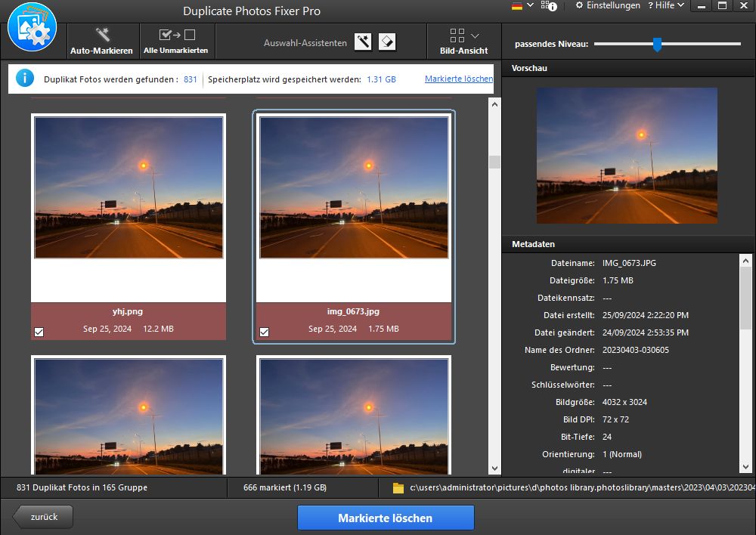
Task: Click the eraser icon next to Auswahl-Assistenten
Action: click(x=387, y=42)
